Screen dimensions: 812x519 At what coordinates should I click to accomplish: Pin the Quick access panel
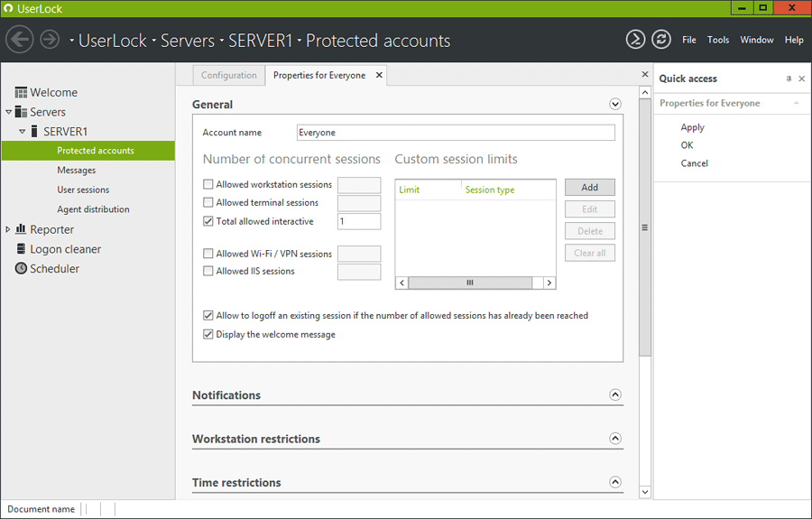[789, 79]
